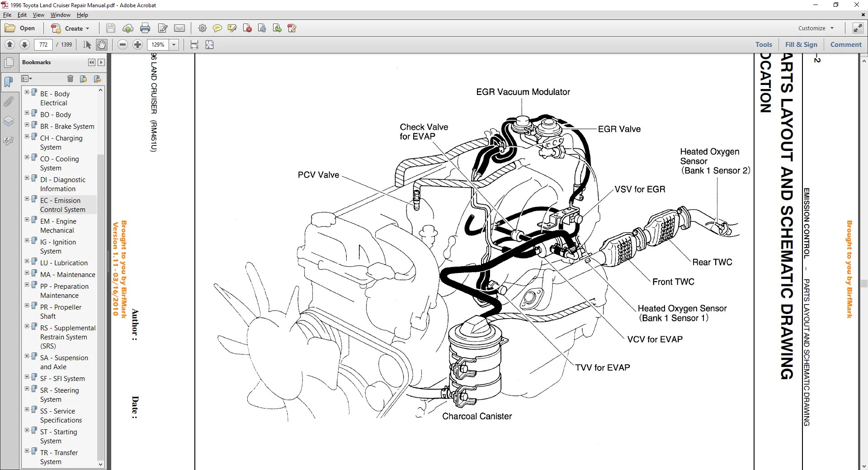Click the Tools pane button

763,44
